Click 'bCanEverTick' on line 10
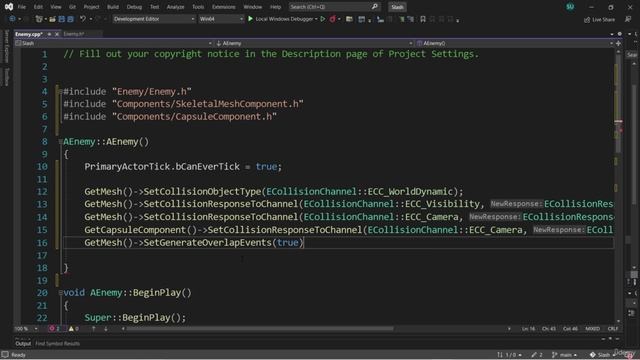 pyautogui.click(x=207, y=167)
